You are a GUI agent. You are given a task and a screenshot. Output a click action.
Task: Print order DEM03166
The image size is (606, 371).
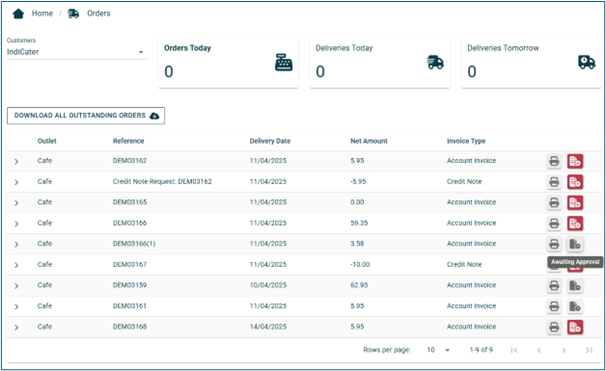pos(554,223)
